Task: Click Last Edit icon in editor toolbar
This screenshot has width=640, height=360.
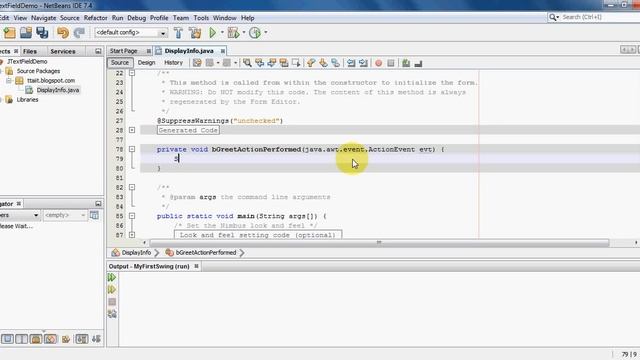Action: [197, 63]
